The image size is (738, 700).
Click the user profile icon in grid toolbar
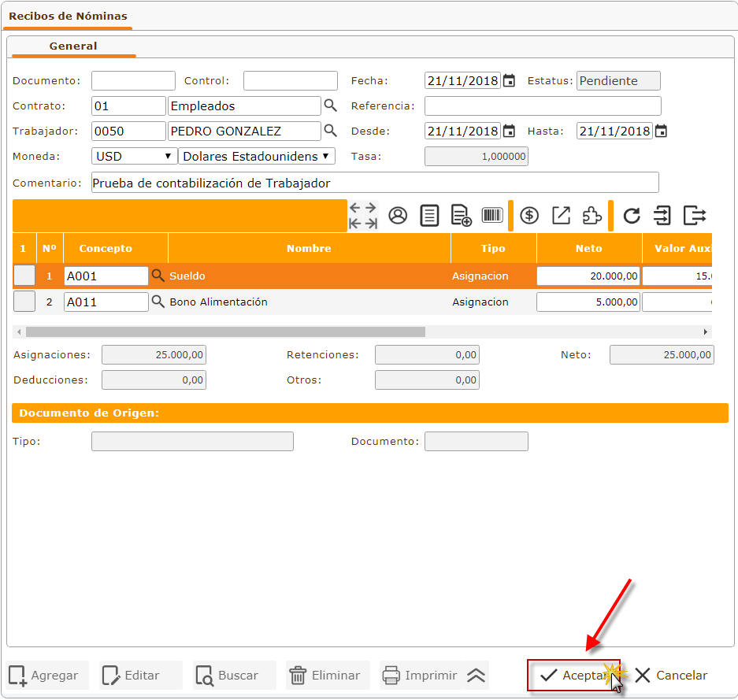point(398,216)
